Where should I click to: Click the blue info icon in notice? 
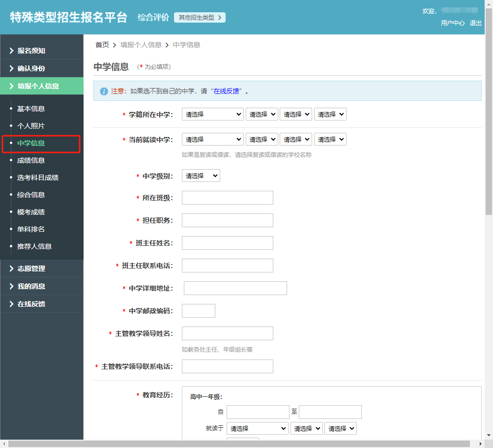click(x=104, y=91)
